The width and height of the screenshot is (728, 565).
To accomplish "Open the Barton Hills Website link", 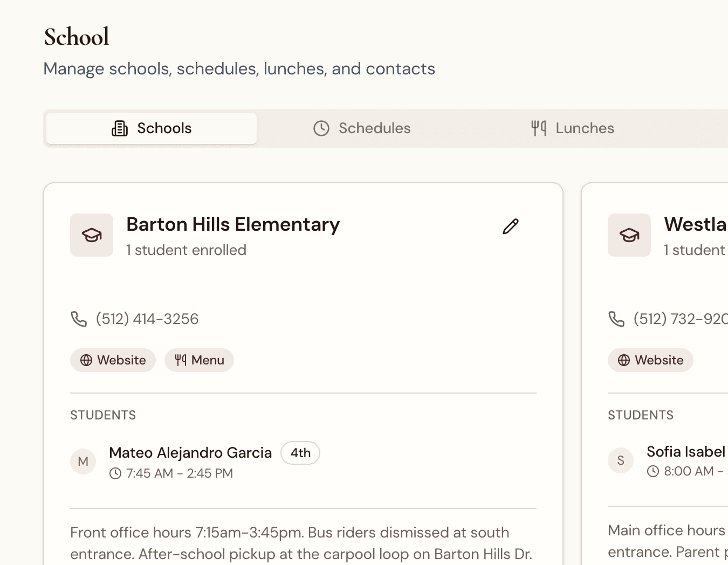I will coord(113,360).
